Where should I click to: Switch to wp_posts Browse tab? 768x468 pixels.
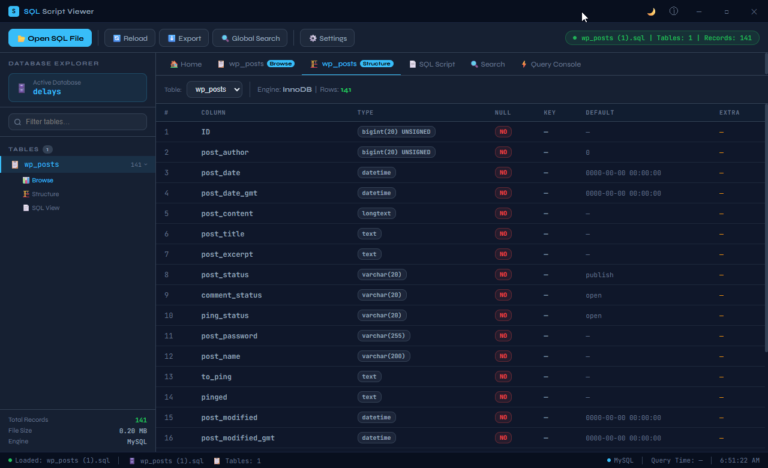256,64
